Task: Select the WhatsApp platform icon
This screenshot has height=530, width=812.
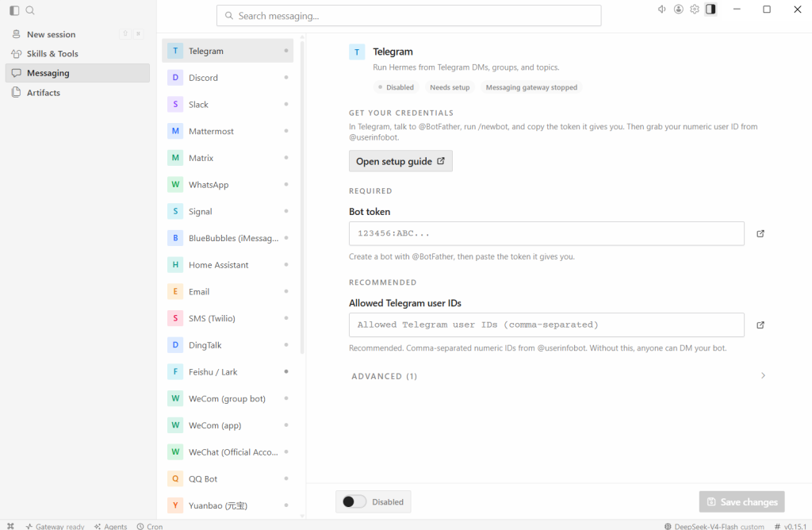Action: tap(175, 184)
